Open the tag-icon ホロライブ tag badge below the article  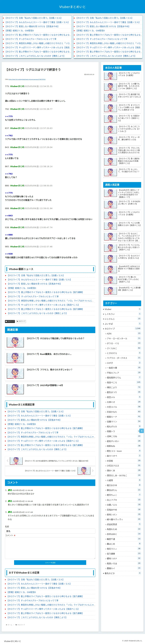pos(21,321)
